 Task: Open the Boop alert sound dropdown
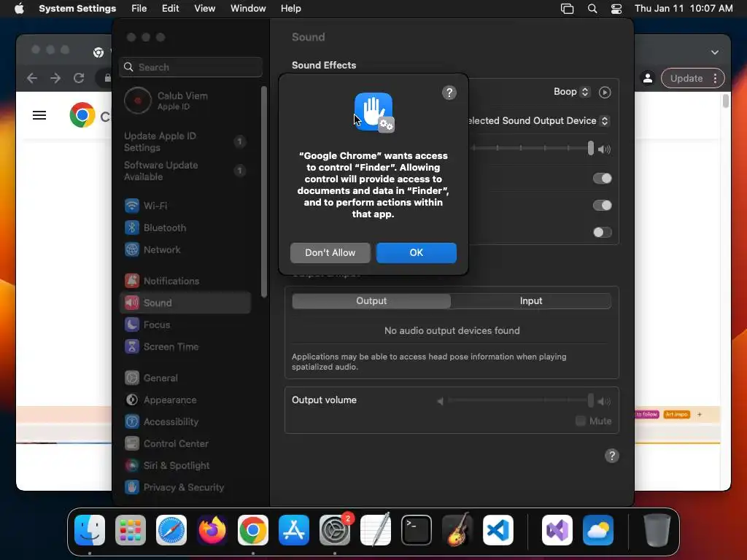point(572,91)
